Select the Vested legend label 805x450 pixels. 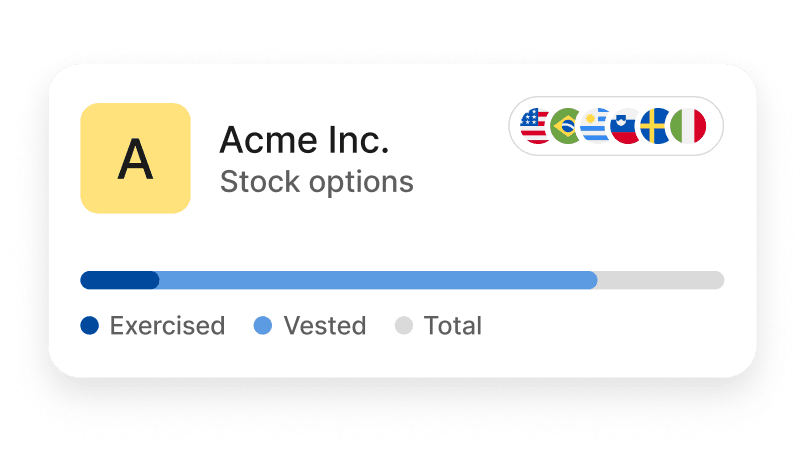[325, 325]
